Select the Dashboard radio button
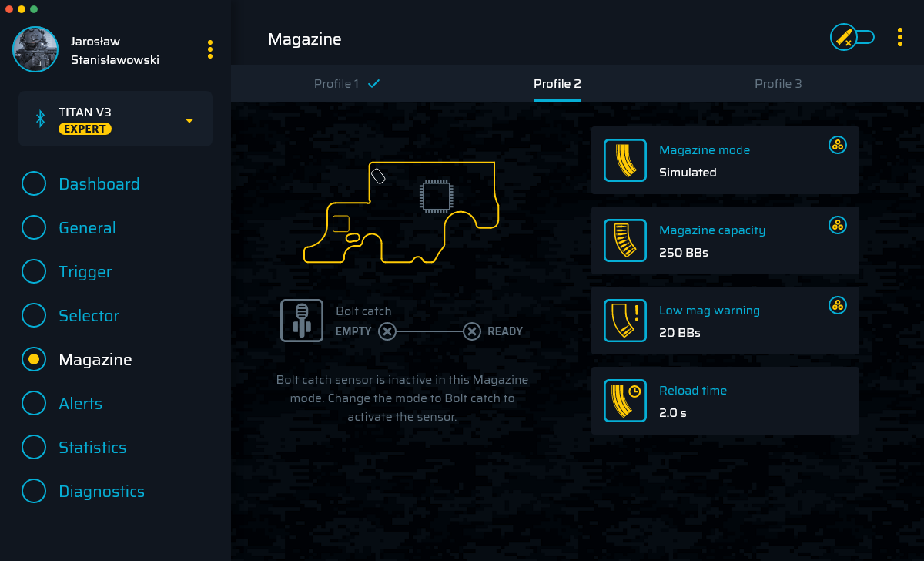Screen dimensions: 924x561 (34, 184)
